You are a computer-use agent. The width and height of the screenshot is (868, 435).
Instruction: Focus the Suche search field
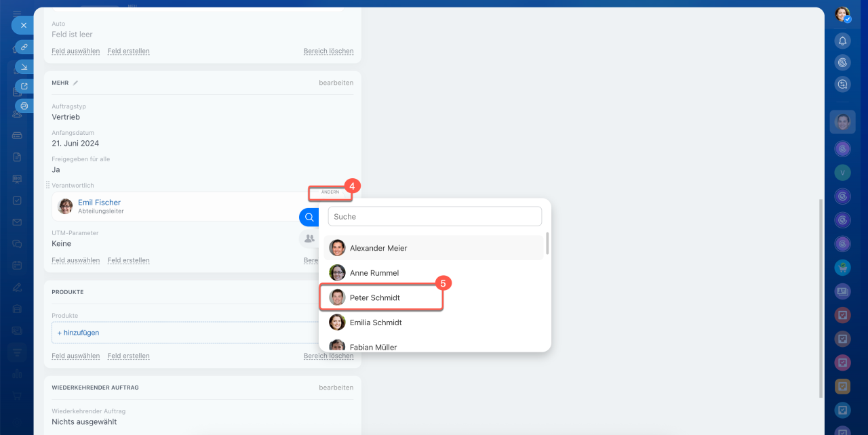pos(435,217)
